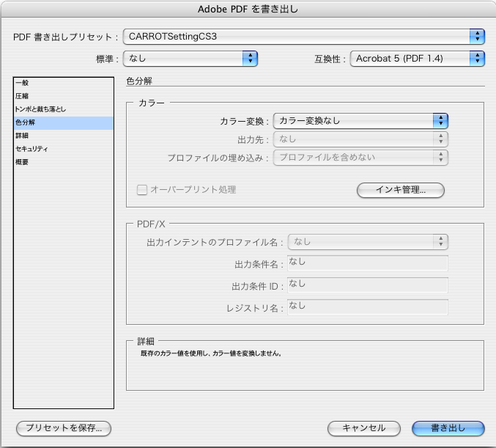Viewport: 496px width, 448px height.
Task: Select 色分解 in the category list
Action: point(64,123)
